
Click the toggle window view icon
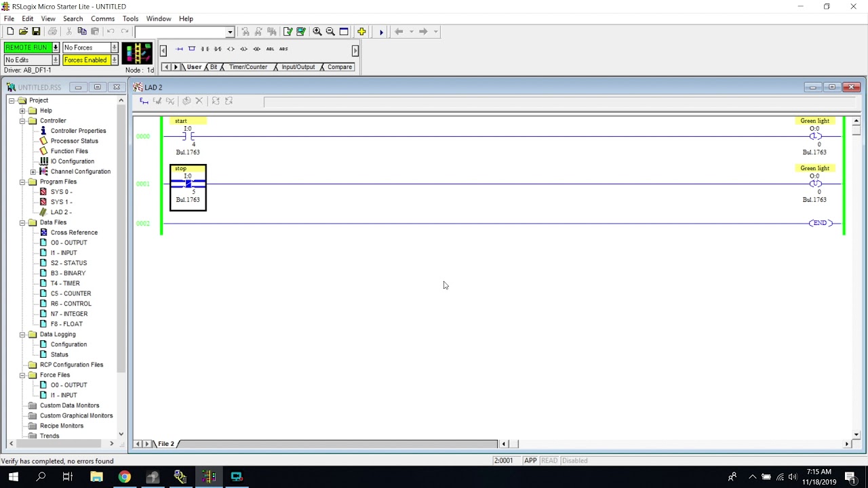(344, 31)
